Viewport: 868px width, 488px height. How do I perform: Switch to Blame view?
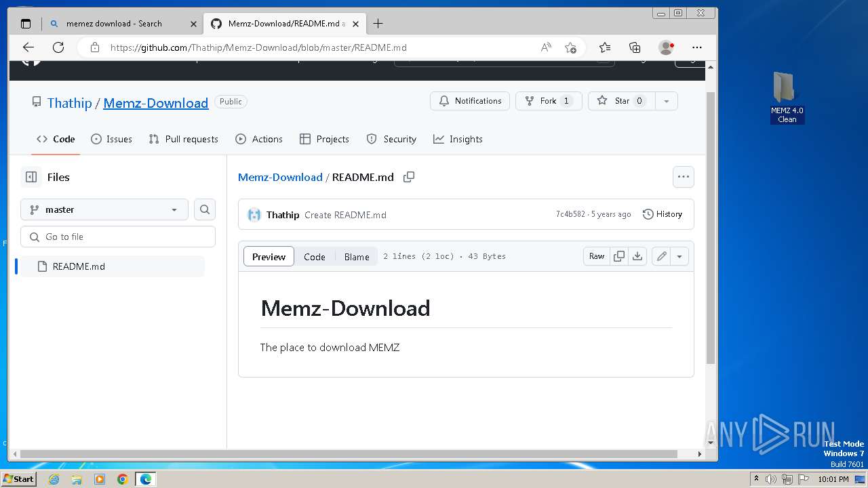click(357, 256)
